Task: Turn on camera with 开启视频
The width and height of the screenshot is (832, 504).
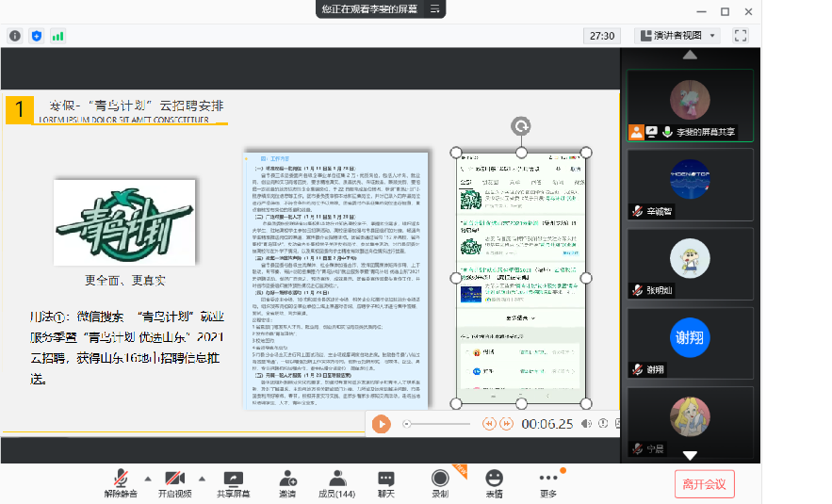Action: (x=174, y=483)
